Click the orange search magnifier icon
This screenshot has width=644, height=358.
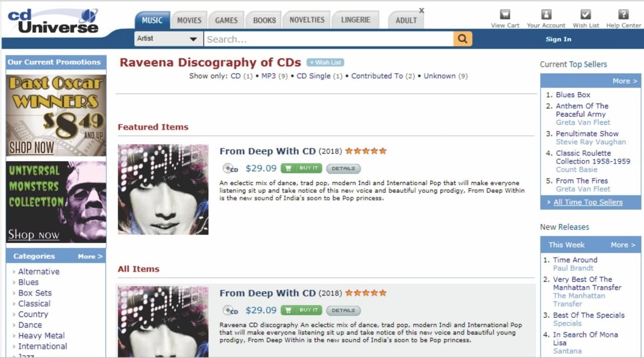coord(462,39)
